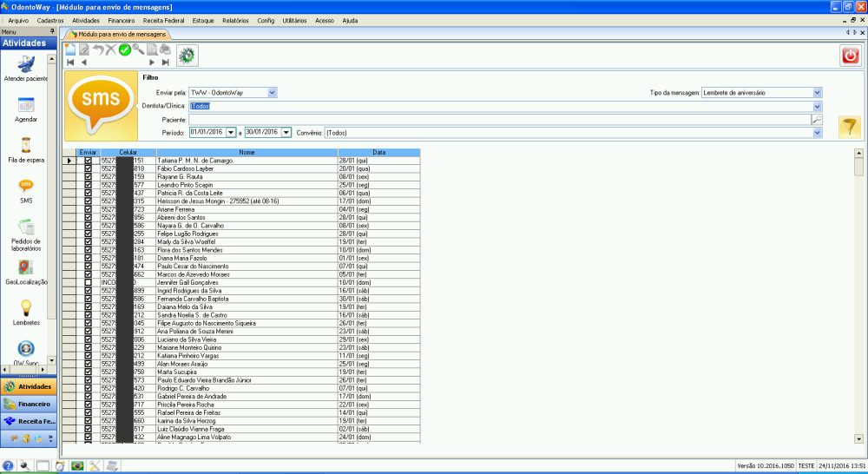Click the wrench tools icon in status bar
Image resolution: width=868 pixels, height=474 pixels.
[x=95, y=466]
